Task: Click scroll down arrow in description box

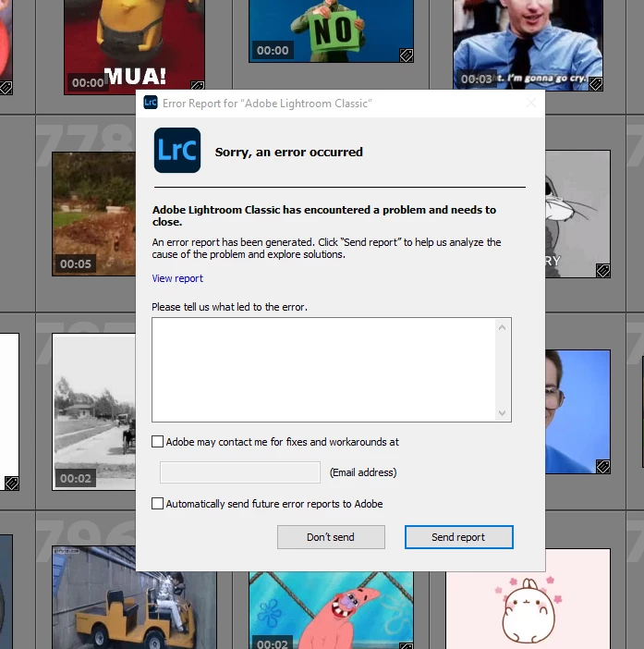Action: [x=502, y=412]
